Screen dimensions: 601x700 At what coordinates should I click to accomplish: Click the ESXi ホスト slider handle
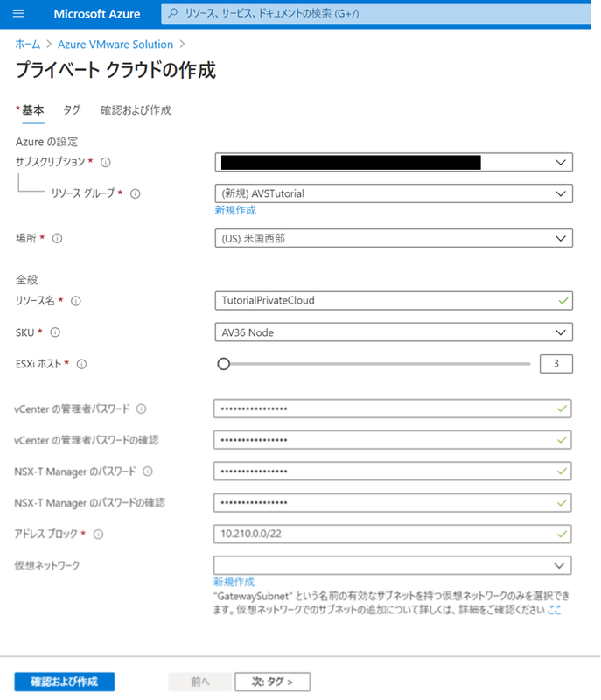(224, 364)
